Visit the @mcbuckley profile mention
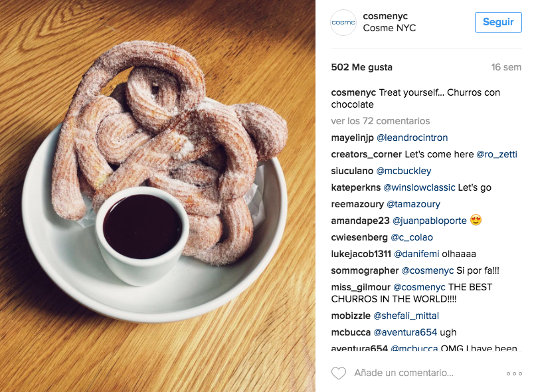The image size is (534, 392). click(404, 171)
